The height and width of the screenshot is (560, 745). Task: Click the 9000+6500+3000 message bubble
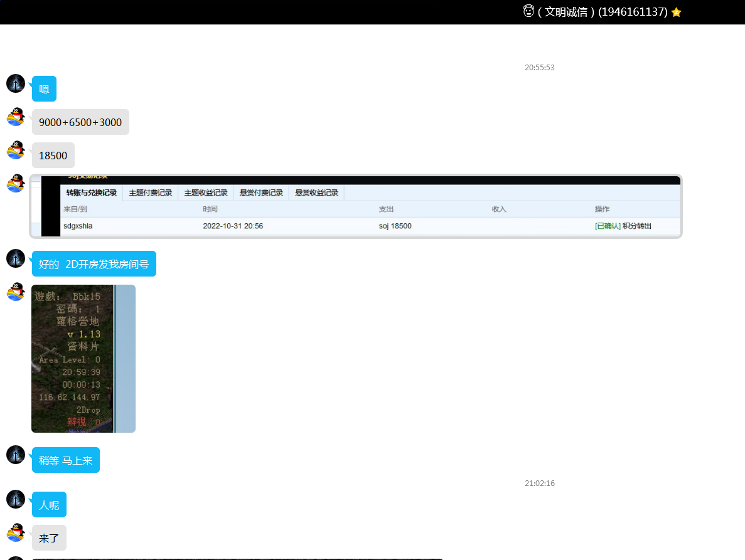point(80,122)
